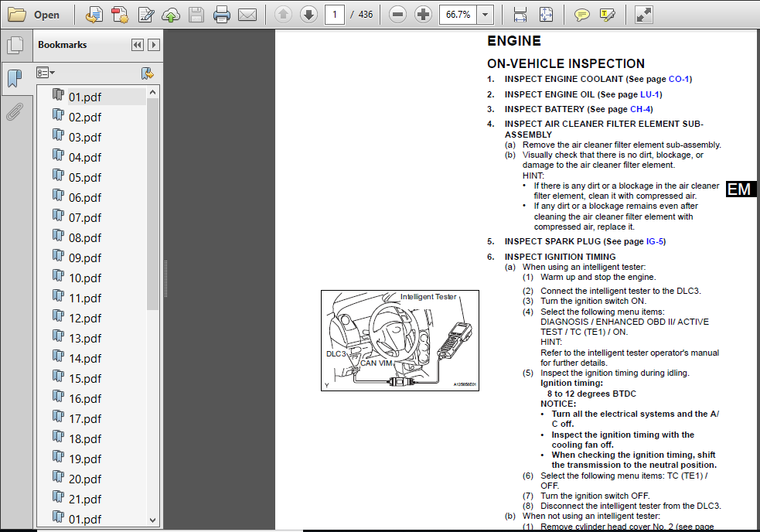Switch to the Page Thumbnails panel

click(15, 45)
